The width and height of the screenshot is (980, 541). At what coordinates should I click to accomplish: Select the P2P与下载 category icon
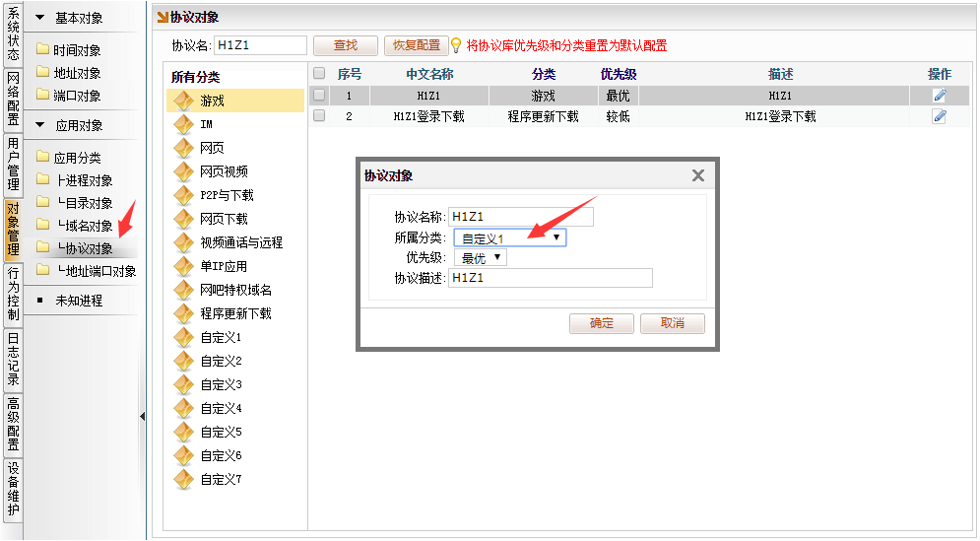(183, 195)
